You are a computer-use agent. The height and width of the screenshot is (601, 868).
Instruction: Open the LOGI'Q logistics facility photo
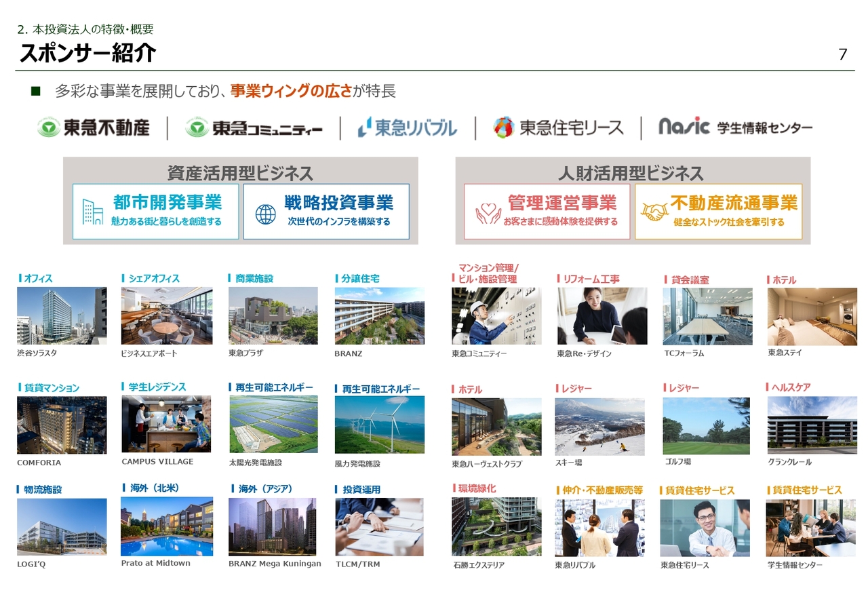(x=62, y=527)
